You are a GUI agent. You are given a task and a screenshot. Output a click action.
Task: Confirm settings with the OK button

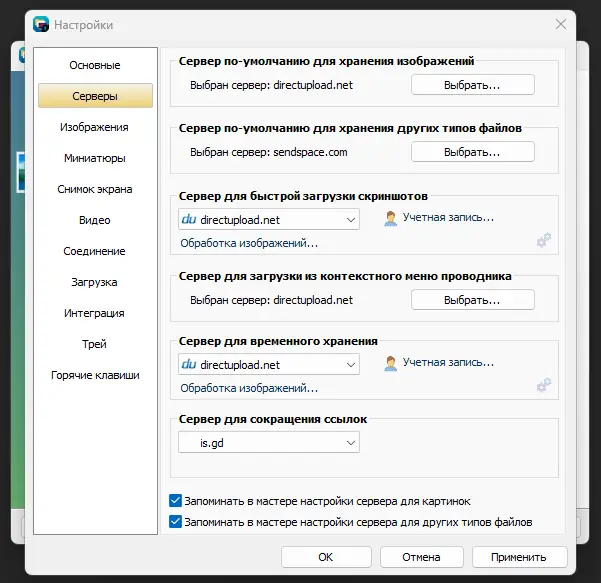click(326, 557)
